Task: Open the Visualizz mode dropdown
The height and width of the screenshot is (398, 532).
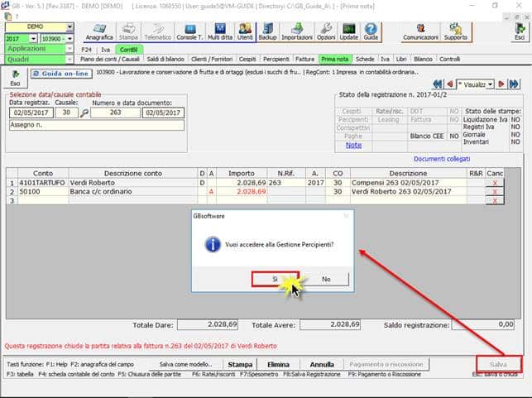Action: coord(490,84)
